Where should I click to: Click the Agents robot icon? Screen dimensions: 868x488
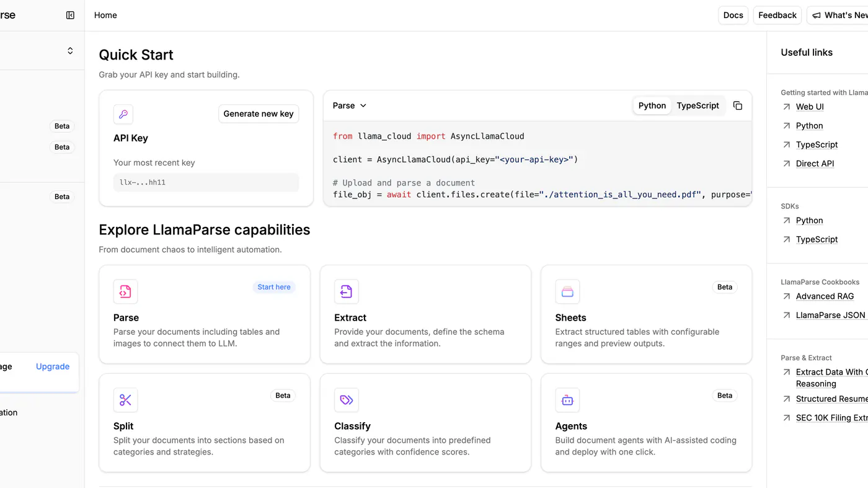(x=567, y=400)
